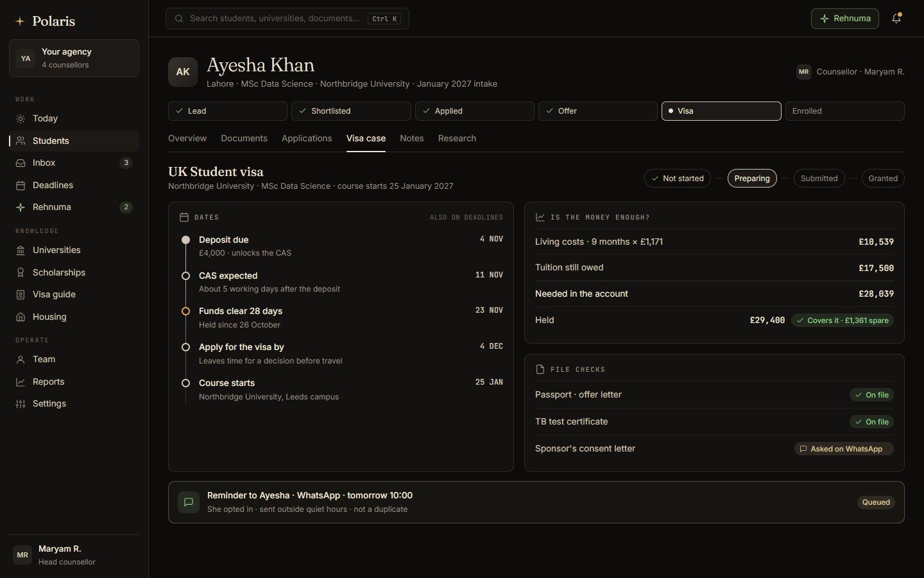
Task: Click the Reports chart icon
Action: tap(21, 382)
